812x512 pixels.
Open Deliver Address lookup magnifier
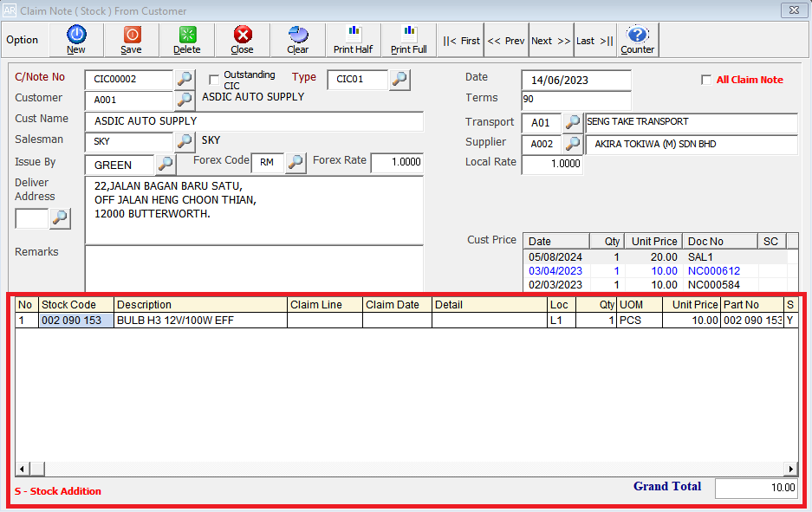(x=60, y=218)
